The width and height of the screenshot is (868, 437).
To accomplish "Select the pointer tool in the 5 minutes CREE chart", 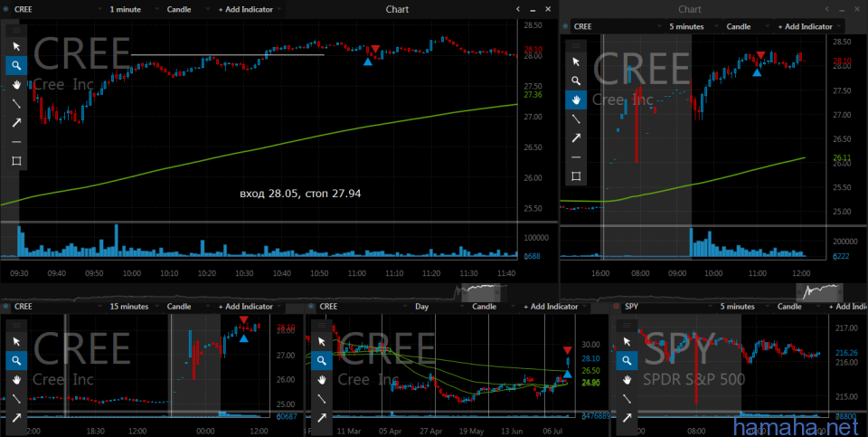I will (x=576, y=62).
